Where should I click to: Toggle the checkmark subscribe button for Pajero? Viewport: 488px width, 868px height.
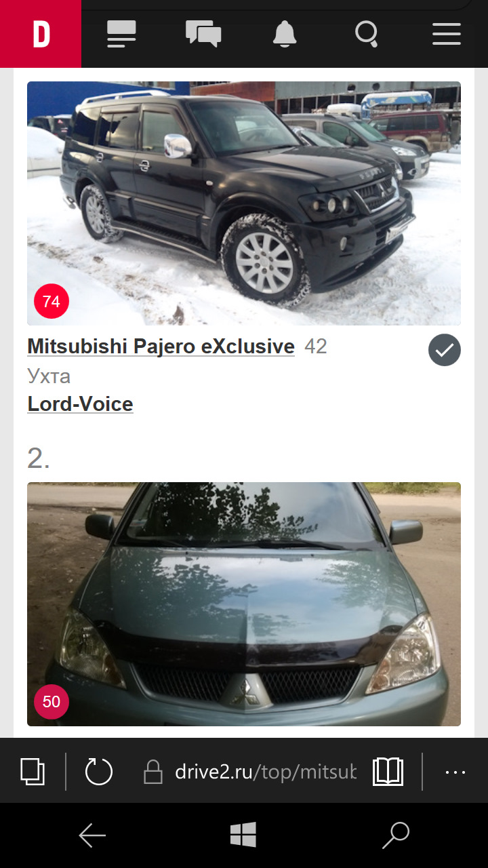click(x=445, y=350)
